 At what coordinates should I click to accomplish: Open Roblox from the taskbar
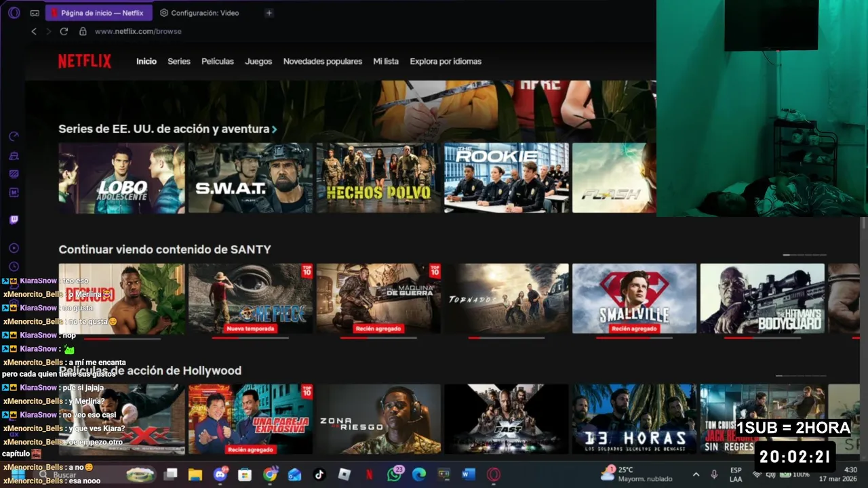pos(344,474)
